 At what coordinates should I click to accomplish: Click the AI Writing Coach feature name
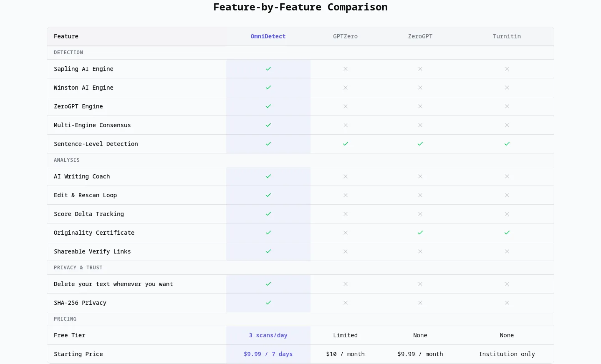pos(82,176)
